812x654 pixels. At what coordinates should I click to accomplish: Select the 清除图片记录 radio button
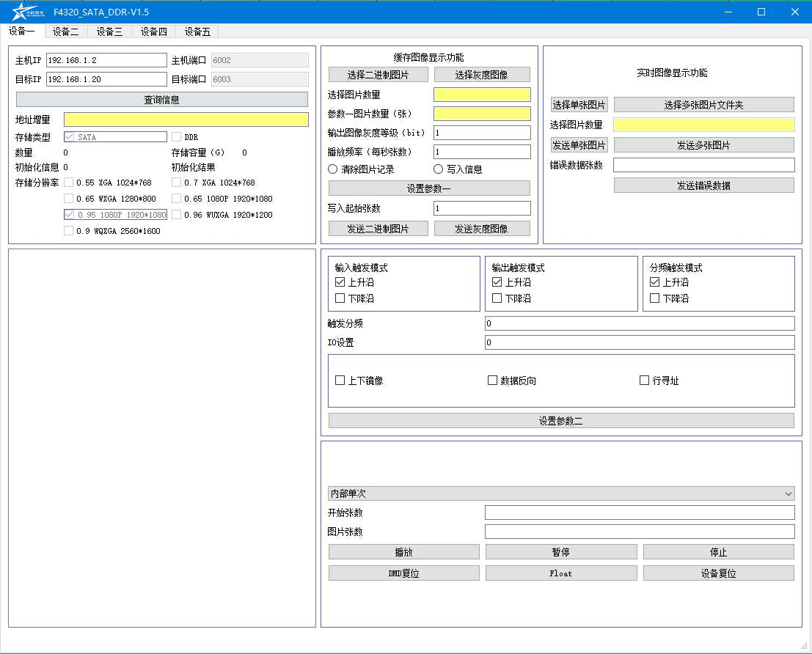(332, 169)
